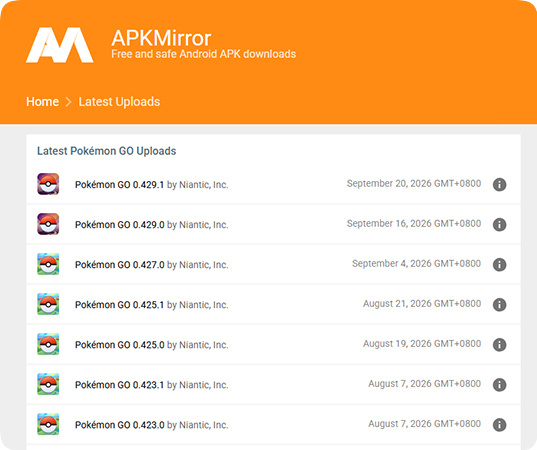The image size is (537, 450).
Task: Show info for Pokémon GO 0.425.0
Action: point(499,345)
